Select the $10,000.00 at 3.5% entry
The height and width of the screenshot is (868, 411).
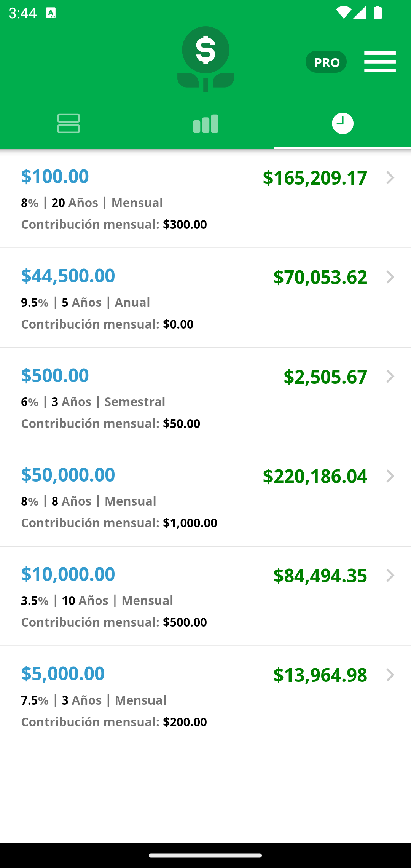pyautogui.click(x=205, y=596)
